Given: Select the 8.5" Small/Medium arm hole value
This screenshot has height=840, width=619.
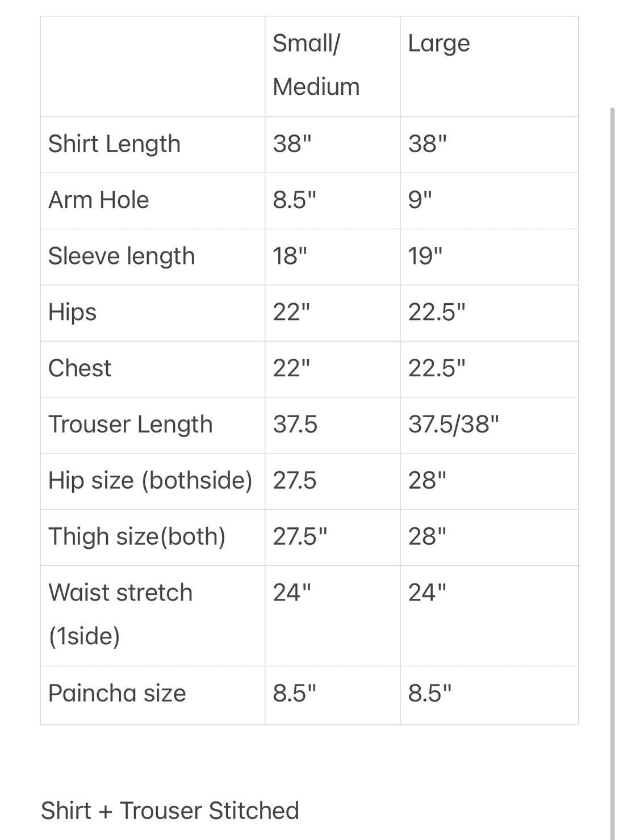Looking at the screenshot, I should click(x=294, y=200).
